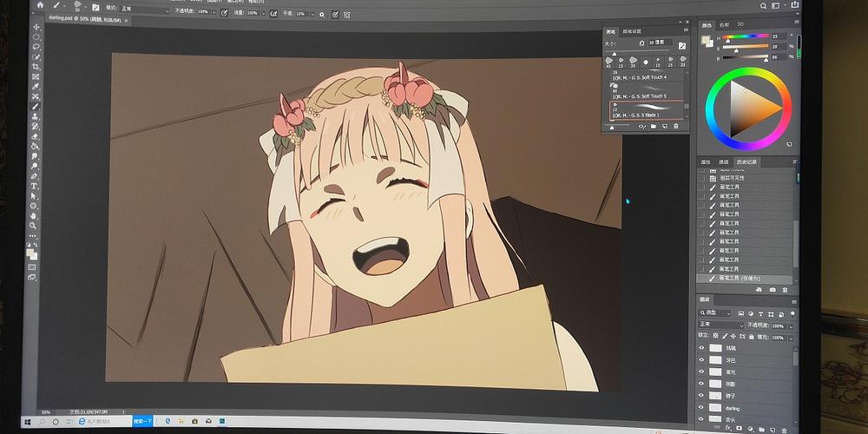Viewport: 868px width, 434px height.
Task: Select the Crop tool
Action: click(x=36, y=67)
